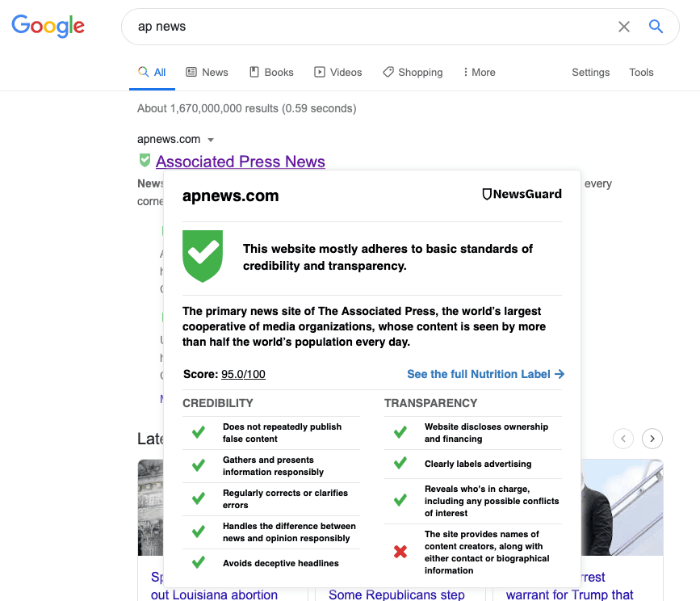The width and height of the screenshot is (700, 601).
Task: Open the Associated Press News result link
Action: click(x=240, y=162)
